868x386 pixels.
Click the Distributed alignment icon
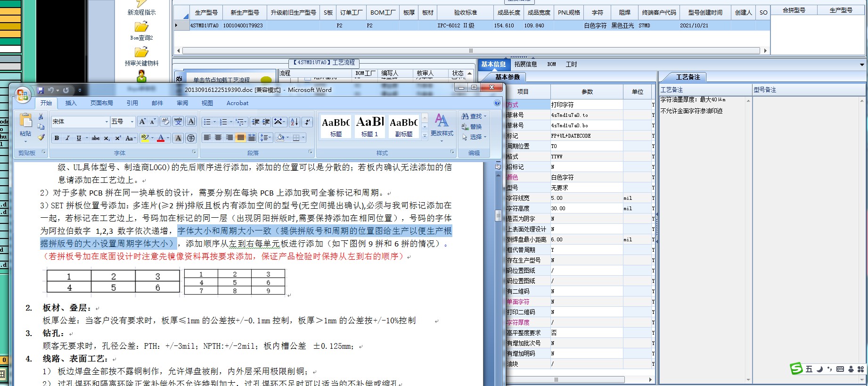pos(252,138)
